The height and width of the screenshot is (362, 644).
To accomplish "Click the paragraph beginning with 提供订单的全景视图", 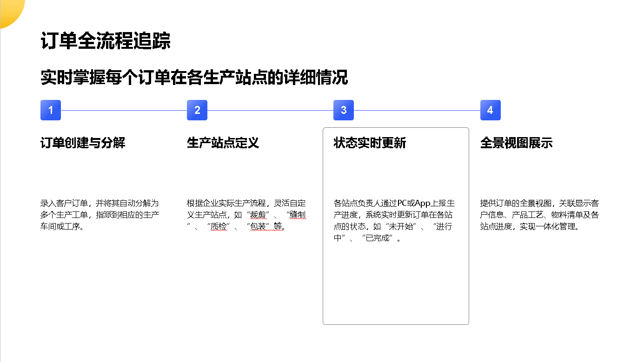I will tap(539, 215).
